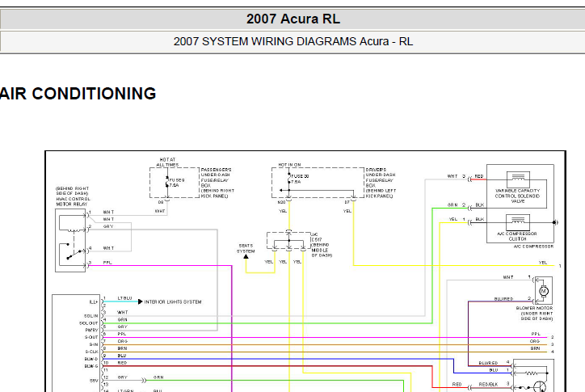Click the BLW-G pin label
This screenshot has height=392, width=585.
click(91, 366)
